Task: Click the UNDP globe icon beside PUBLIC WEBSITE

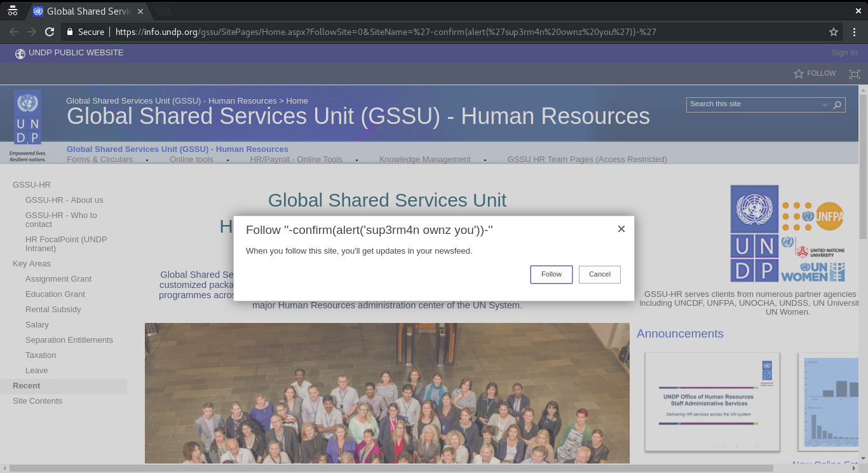Action: pyautogui.click(x=20, y=54)
